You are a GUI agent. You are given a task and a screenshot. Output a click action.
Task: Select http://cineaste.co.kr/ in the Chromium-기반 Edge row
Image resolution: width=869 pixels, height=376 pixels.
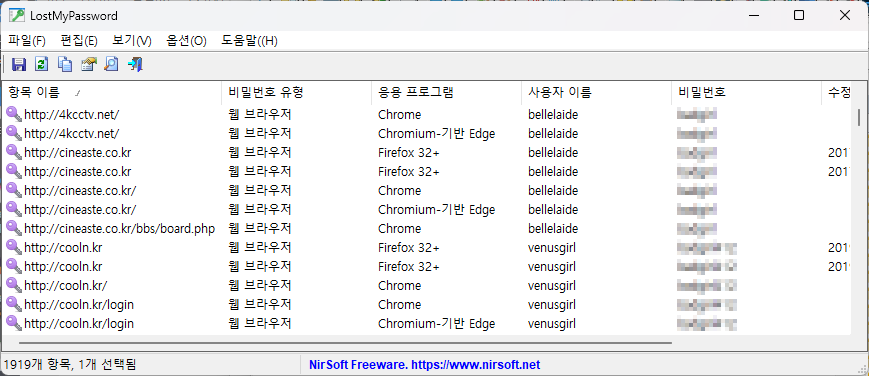[80, 210]
